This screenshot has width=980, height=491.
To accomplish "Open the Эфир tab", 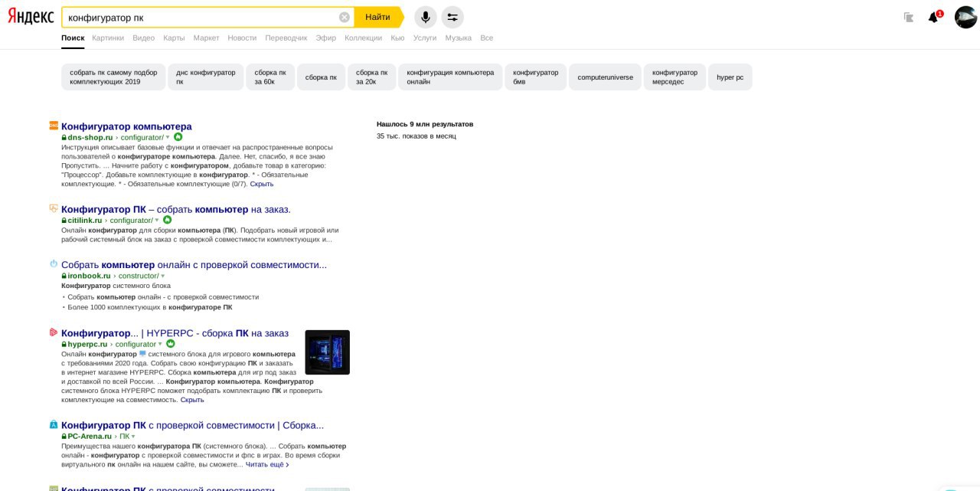I will tap(325, 38).
